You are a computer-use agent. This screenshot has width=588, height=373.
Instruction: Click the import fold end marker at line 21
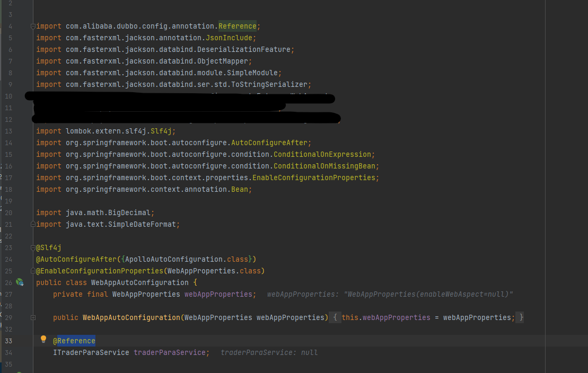(33, 224)
